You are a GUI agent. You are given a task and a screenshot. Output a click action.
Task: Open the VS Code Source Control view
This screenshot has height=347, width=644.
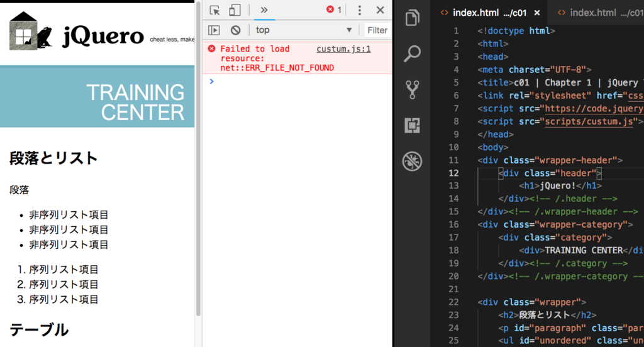413,89
